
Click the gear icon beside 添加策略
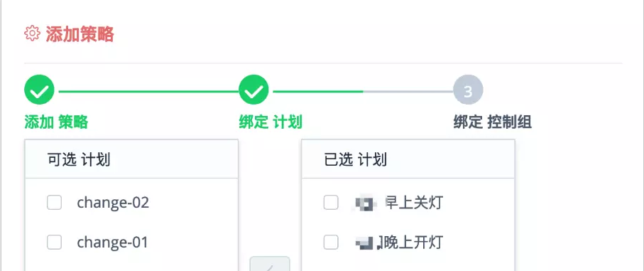[x=32, y=33]
